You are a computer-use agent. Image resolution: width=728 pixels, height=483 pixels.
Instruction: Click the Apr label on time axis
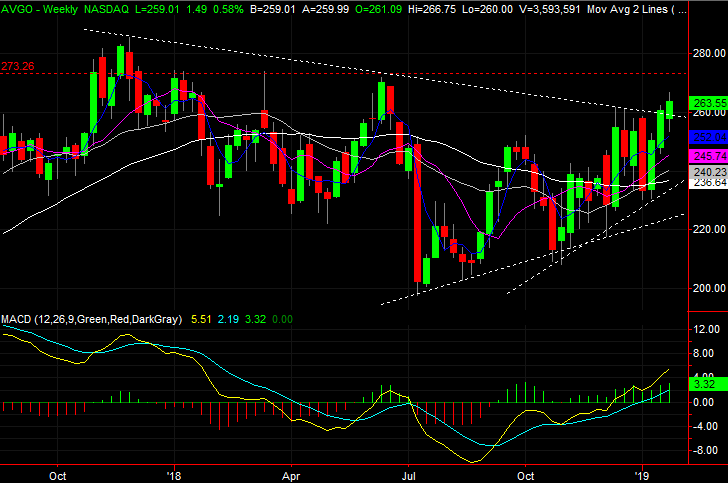pos(291,476)
